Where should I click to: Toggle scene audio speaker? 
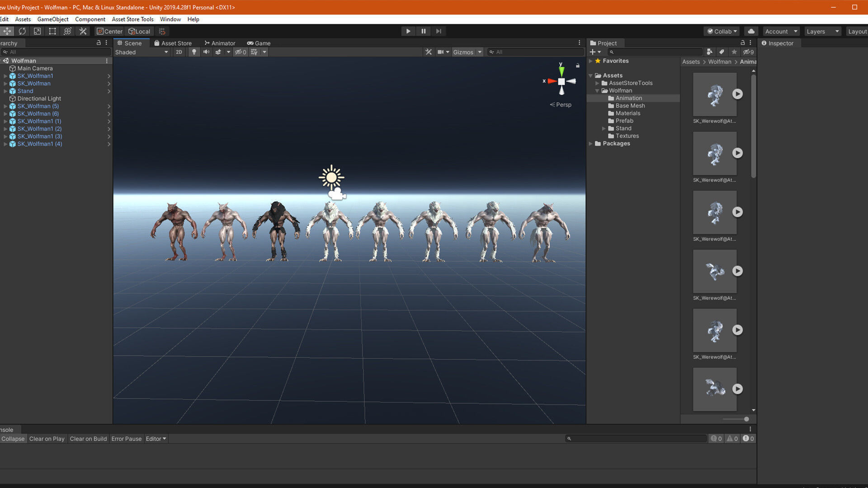(x=206, y=52)
